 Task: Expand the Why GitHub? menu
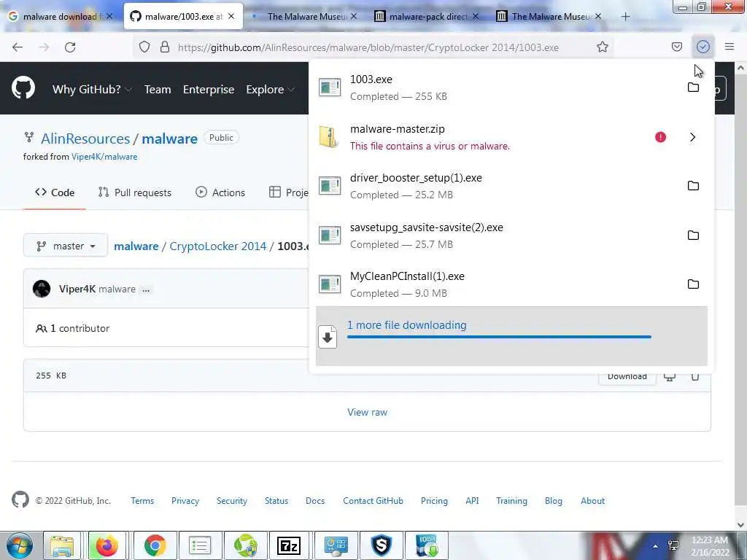tap(92, 89)
